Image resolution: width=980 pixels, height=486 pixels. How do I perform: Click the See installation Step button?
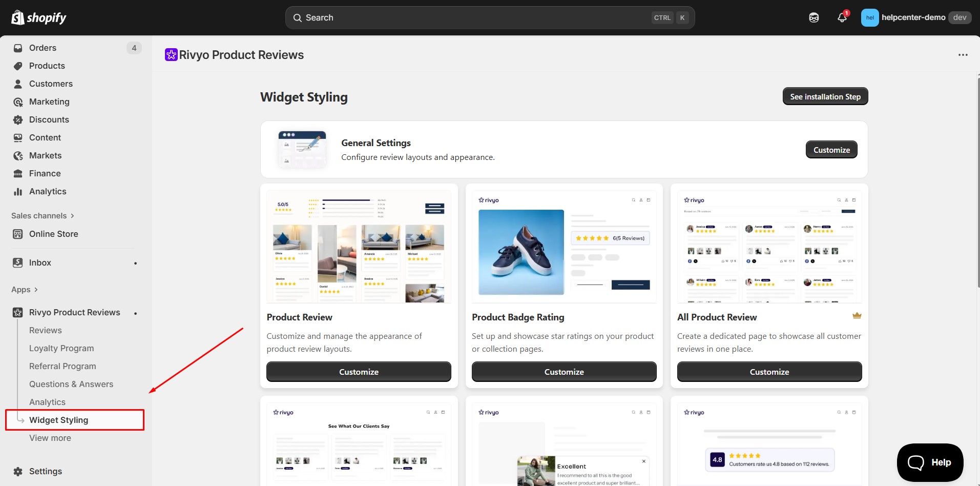825,96
